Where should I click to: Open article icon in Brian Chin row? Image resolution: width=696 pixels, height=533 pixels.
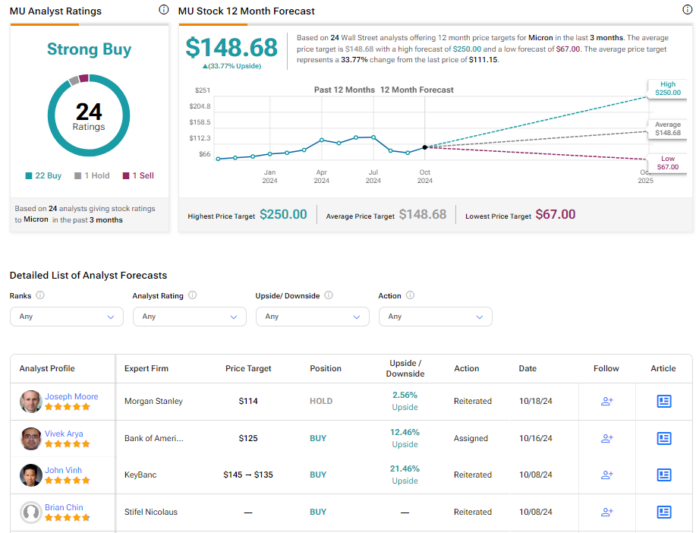click(663, 512)
